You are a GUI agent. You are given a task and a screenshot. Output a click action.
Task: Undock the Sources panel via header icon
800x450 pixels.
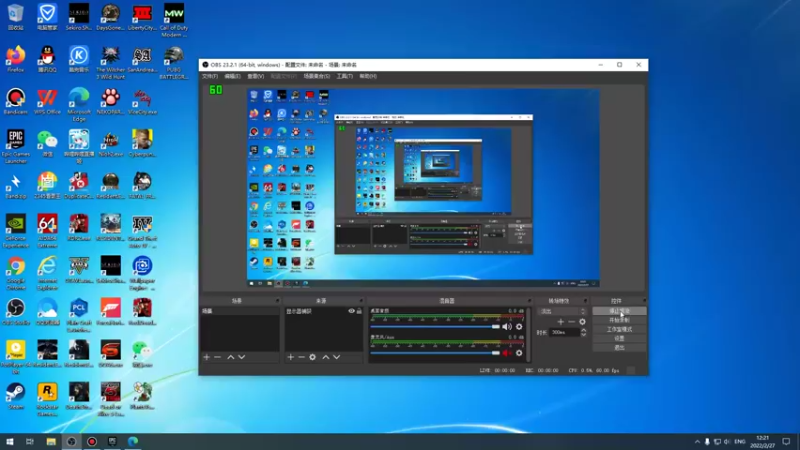(361, 301)
